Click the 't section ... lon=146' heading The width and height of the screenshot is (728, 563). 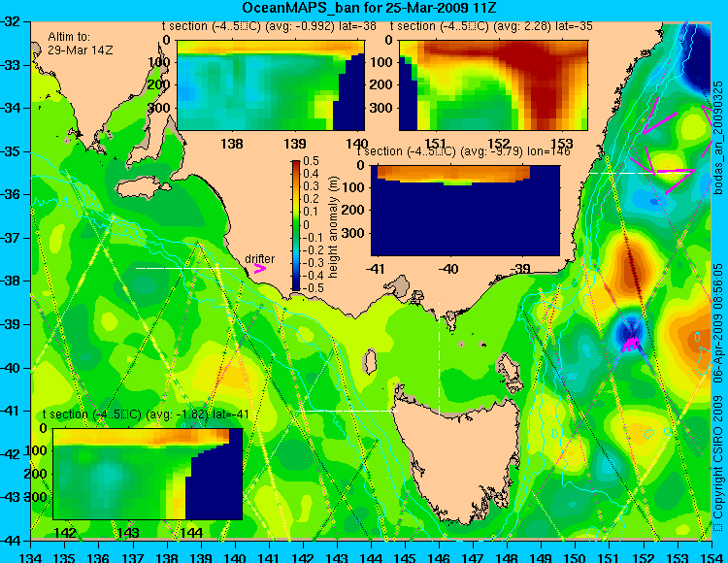[x=463, y=151]
